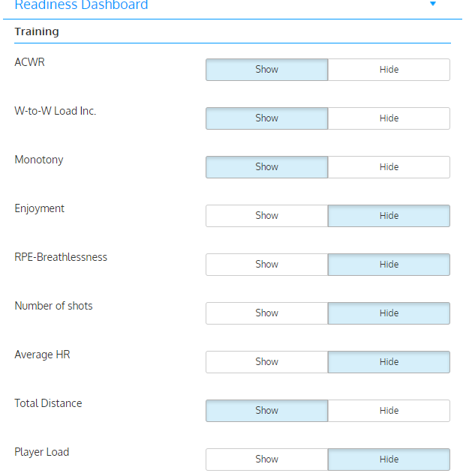Choose Hide for Player Load

(x=389, y=460)
